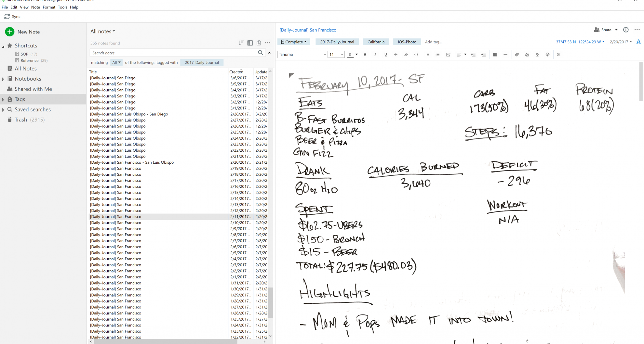Expand the Notebooks tree
This screenshot has width=644, height=344.
pos(3,79)
